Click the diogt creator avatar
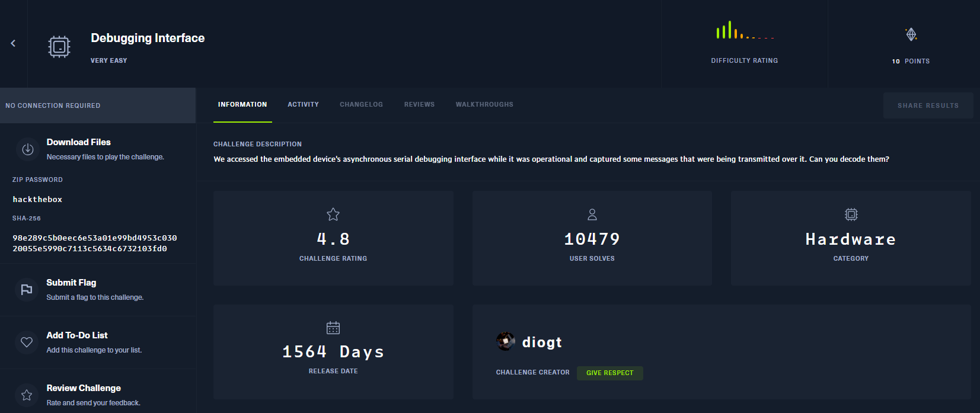This screenshot has height=413, width=980. (506, 341)
